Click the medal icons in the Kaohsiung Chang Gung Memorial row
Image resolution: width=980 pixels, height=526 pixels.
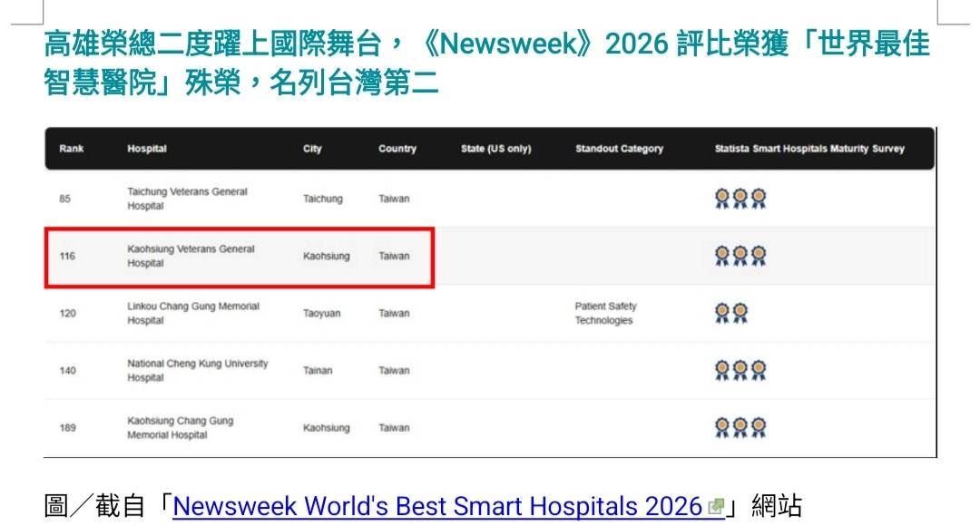(740, 427)
